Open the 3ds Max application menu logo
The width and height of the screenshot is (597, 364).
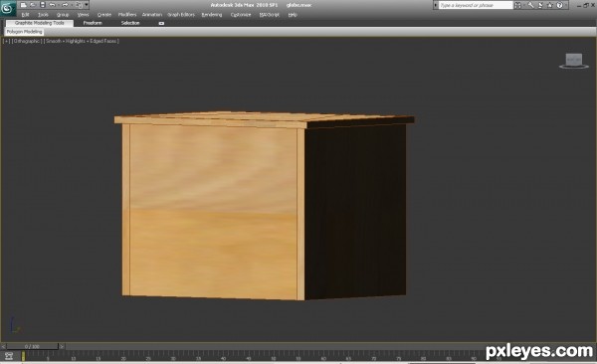(x=8, y=8)
